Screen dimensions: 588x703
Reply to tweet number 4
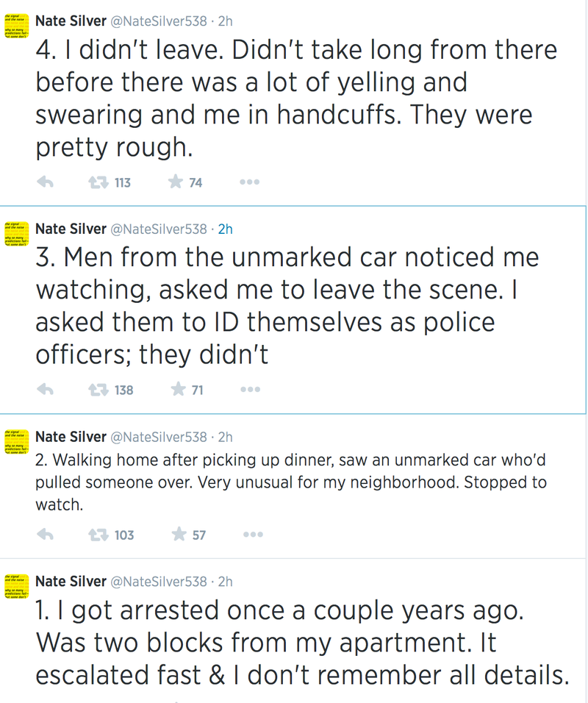coord(46,182)
